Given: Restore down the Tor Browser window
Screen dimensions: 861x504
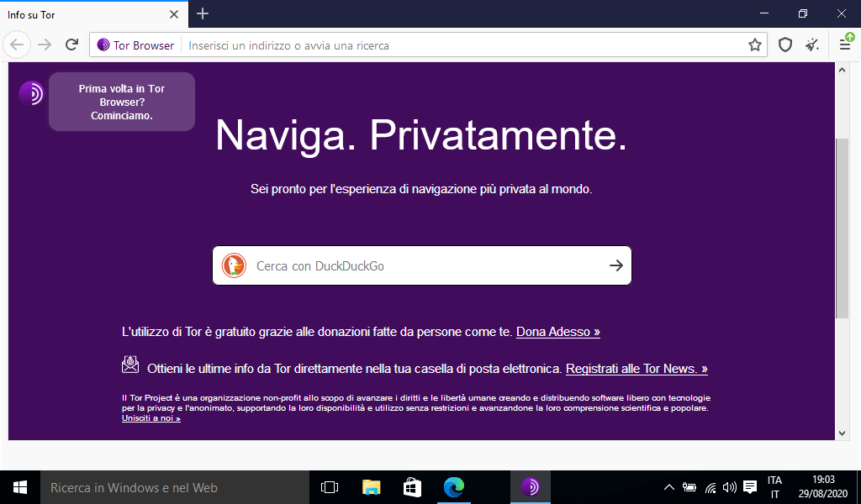Looking at the screenshot, I should pos(803,13).
